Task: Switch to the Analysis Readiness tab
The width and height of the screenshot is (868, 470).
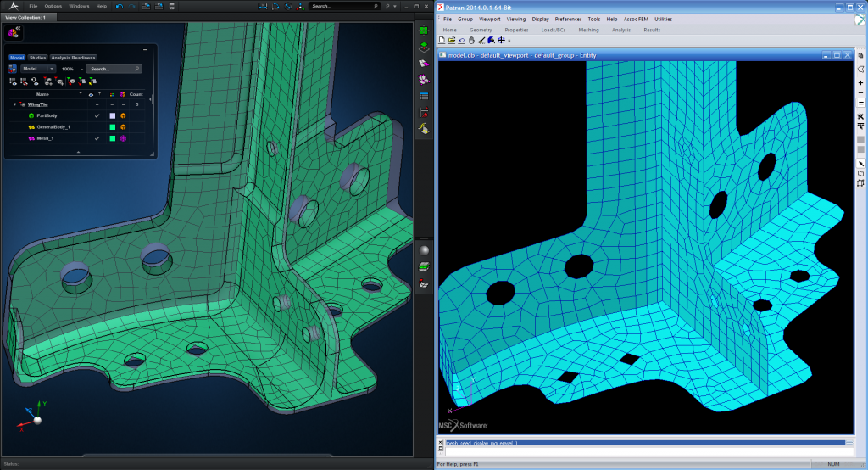Action: tap(73, 58)
